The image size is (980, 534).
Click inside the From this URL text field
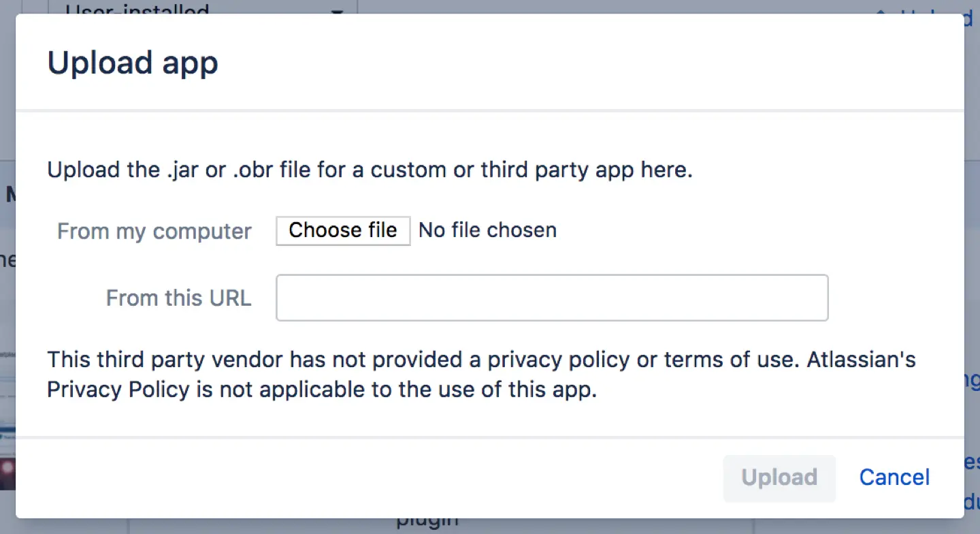point(551,298)
